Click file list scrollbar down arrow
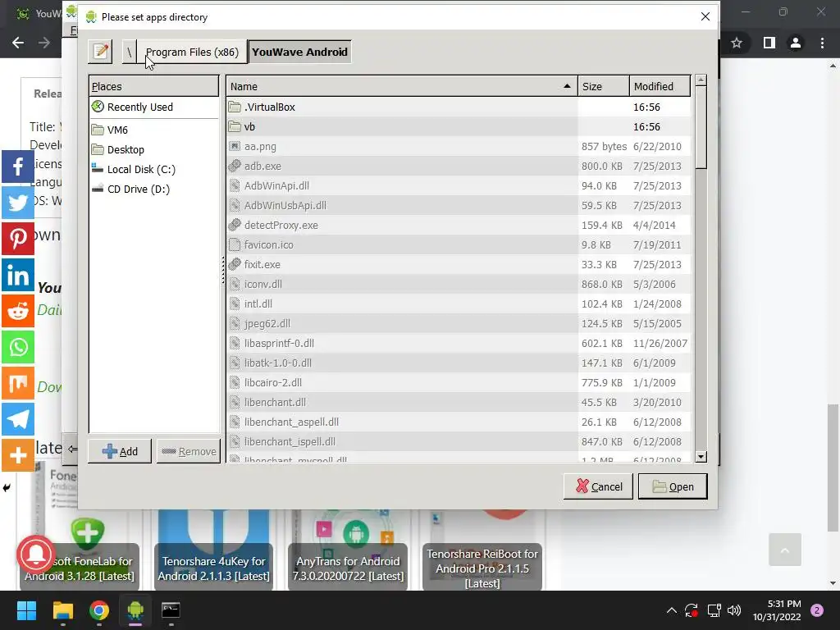This screenshot has height=630, width=840. point(701,456)
